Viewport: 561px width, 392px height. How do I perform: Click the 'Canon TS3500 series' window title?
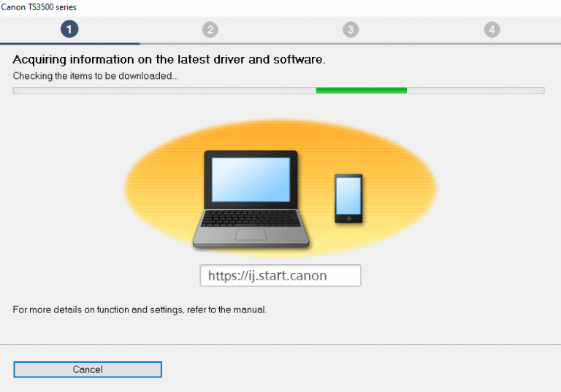click(39, 7)
